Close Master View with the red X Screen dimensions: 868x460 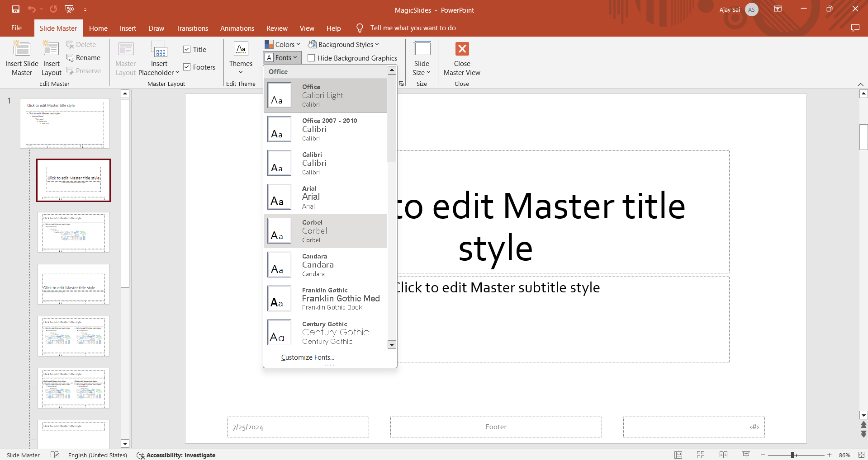click(462, 49)
